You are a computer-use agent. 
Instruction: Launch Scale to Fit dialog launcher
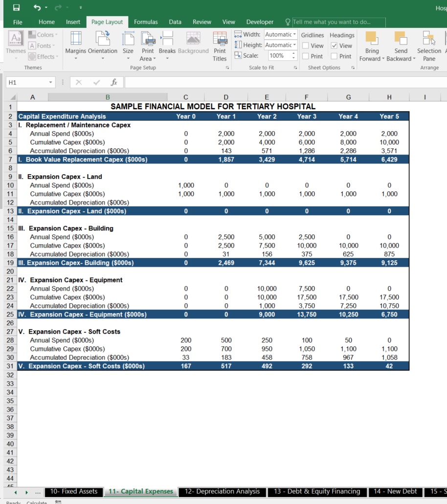tap(295, 68)
